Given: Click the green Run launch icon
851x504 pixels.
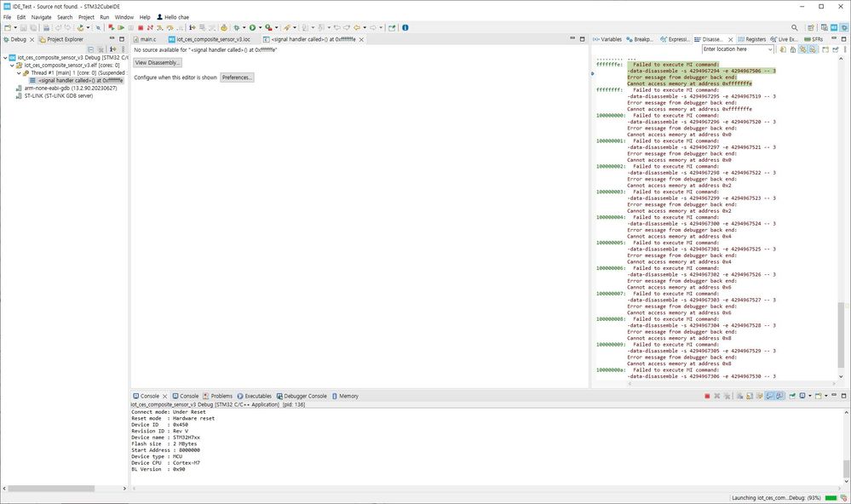Looking at the screenshot, I should pyautogui.click(x=252, y=27).
